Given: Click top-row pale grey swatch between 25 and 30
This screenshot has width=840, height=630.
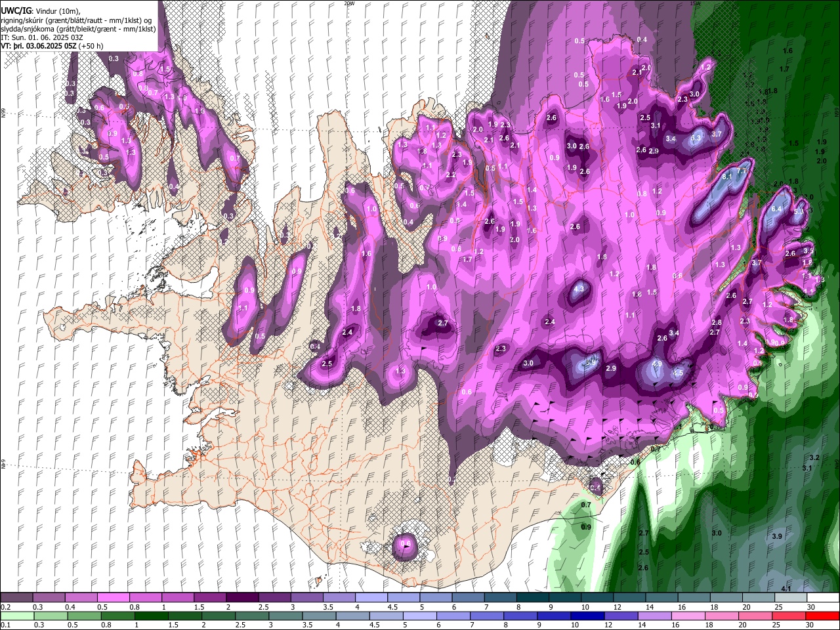Looking at the screenshot, I should coord(791,598).
